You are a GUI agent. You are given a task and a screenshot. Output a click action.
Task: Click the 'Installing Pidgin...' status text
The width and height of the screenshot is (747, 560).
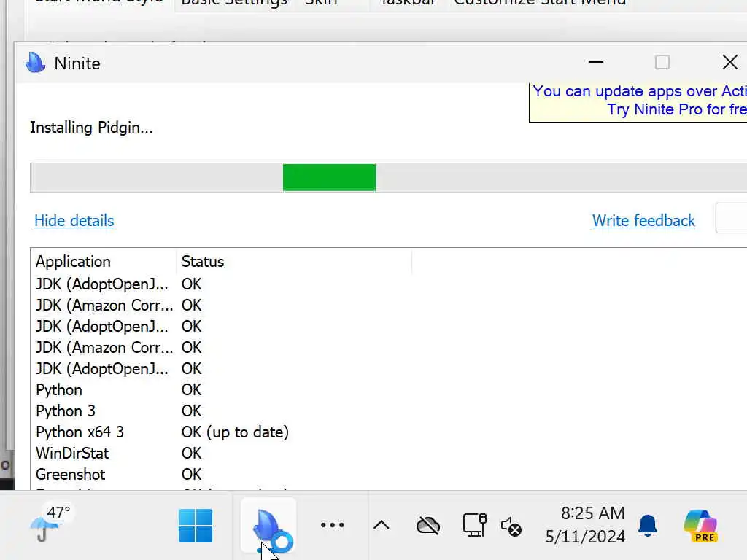click(x=91, y=128)
